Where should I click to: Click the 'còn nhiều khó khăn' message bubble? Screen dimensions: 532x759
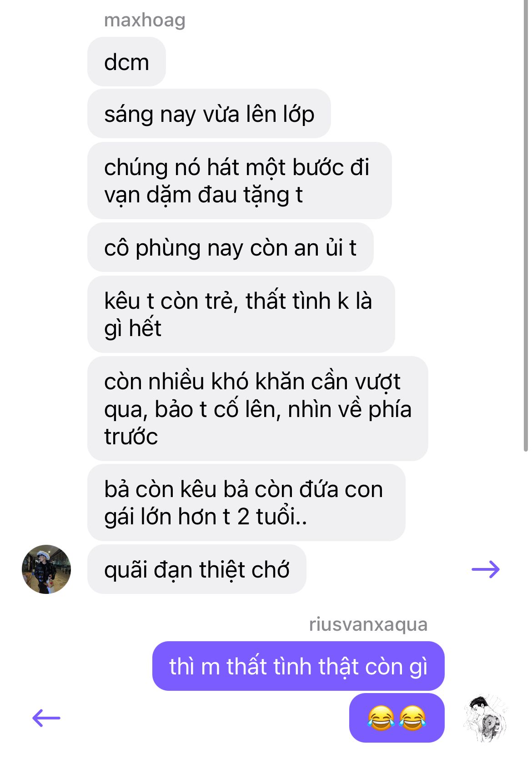coord(258,408)
